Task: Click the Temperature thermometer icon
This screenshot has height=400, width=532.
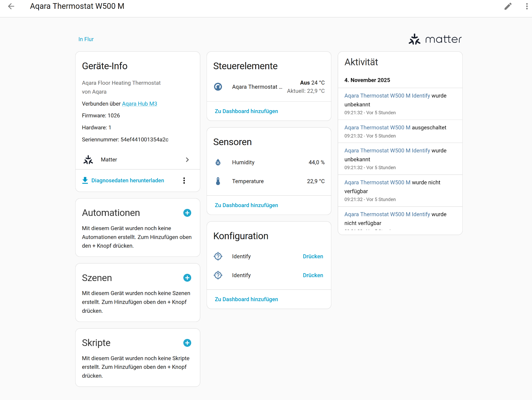Action: click(218, 181)
